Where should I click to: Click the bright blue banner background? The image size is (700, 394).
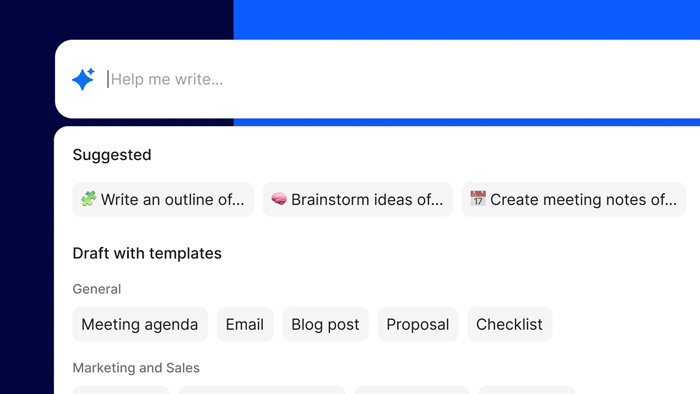[467, 20]
